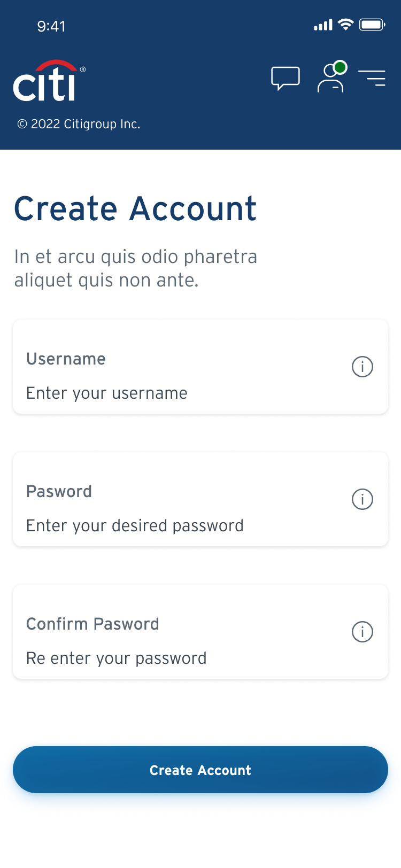This screenshot has width=401, height=868.
Task: Click the 9:41 clock in status bar
Action: coord(51,26)
